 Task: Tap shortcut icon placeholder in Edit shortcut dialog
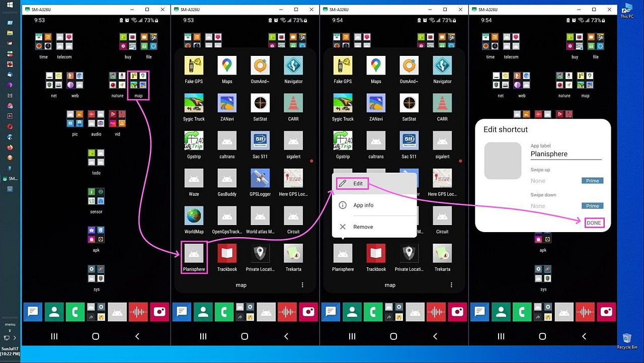(503, 161)
